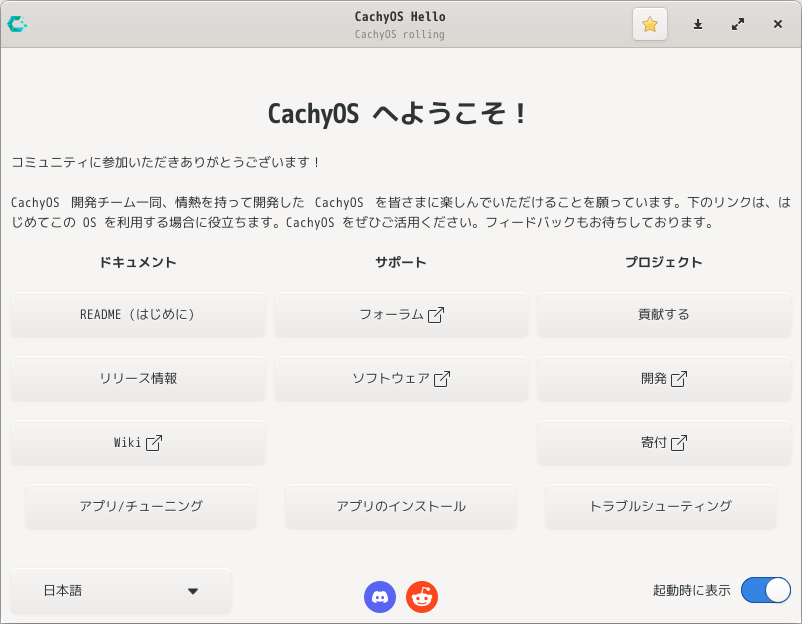Open the Wiki external link button

coord(138,442)
